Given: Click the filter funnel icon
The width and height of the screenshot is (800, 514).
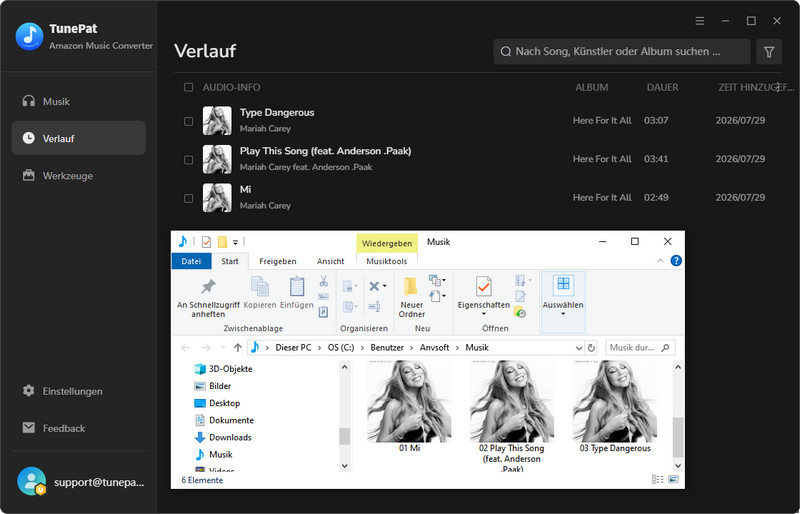Looking at the screenshot, I should 769,52.
